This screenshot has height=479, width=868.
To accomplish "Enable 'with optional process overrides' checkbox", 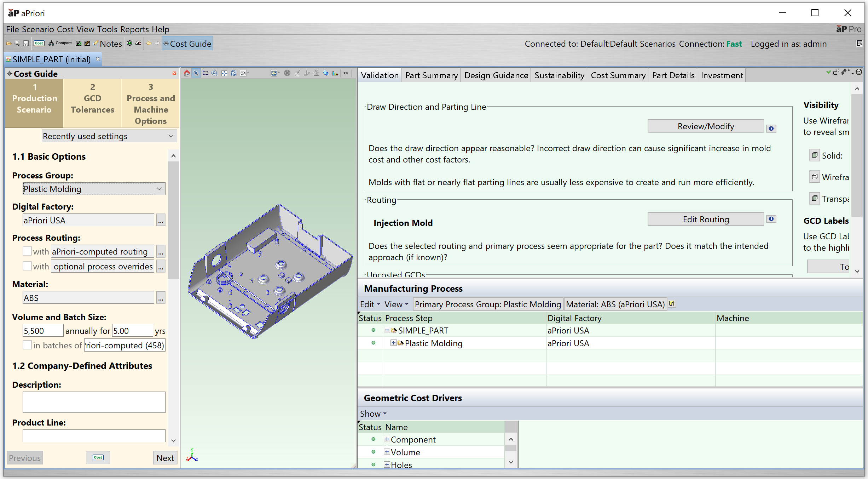I will (27, 266).
